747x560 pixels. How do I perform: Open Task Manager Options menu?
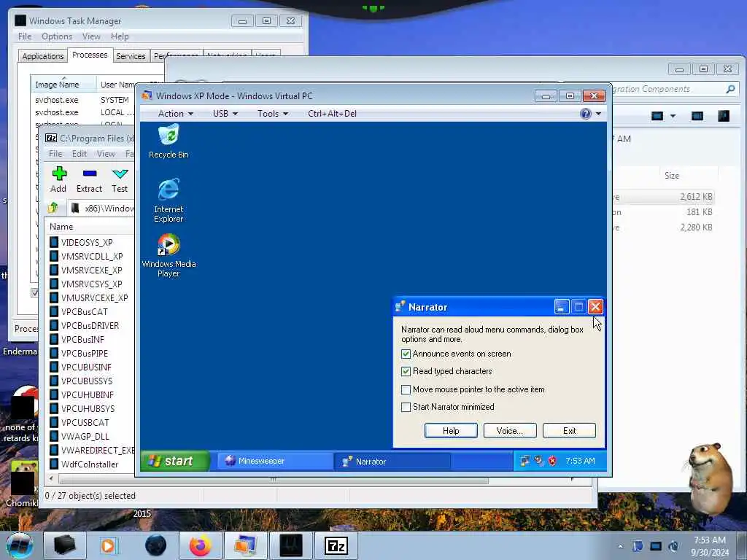pyautogui.click(x=57, y=36)
